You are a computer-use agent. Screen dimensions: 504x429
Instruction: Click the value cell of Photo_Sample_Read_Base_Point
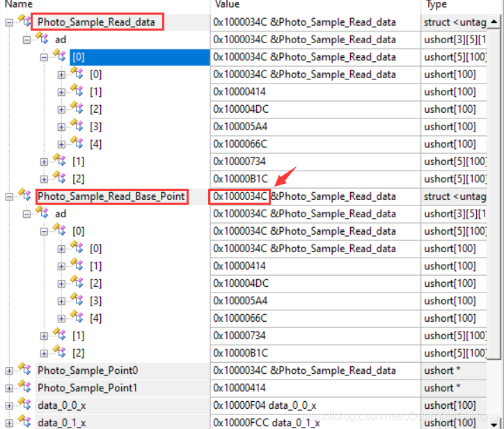(315, 196)
